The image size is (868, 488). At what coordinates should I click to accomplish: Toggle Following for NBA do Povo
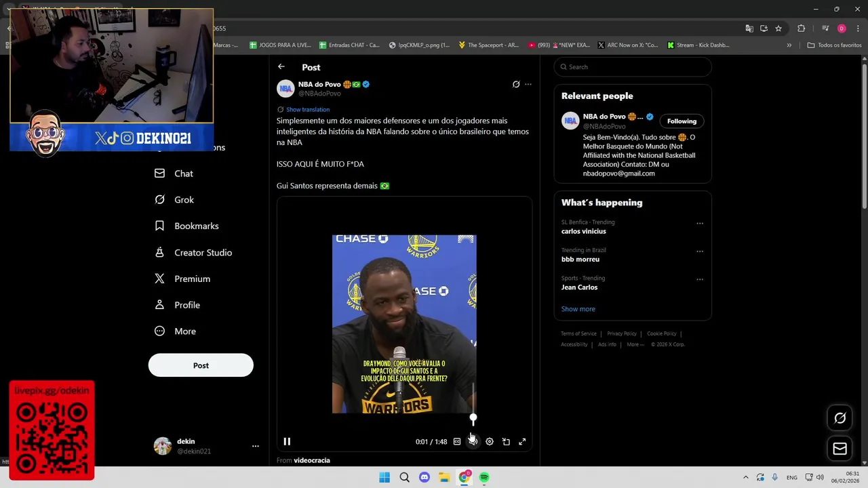point(682,121)
